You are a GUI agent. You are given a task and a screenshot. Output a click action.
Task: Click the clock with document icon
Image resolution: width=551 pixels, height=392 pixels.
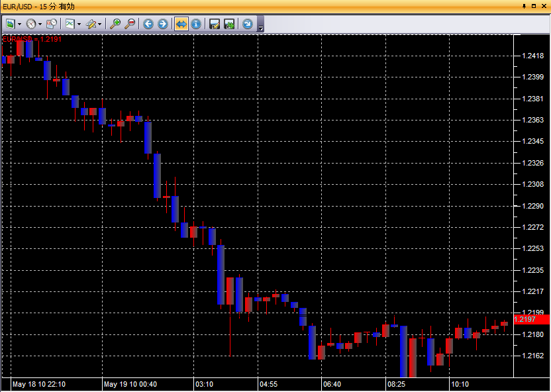(51, 24)
